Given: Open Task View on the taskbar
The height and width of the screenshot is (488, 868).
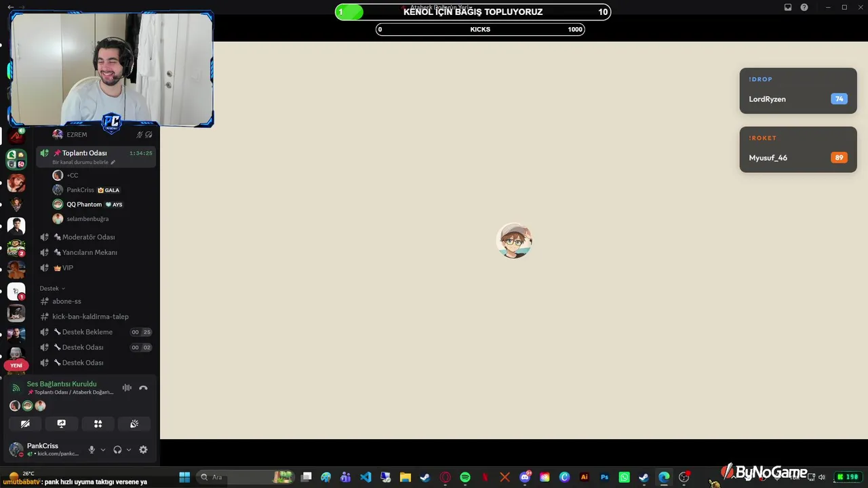Looking at the screenshot, I should tap(307, 477).
